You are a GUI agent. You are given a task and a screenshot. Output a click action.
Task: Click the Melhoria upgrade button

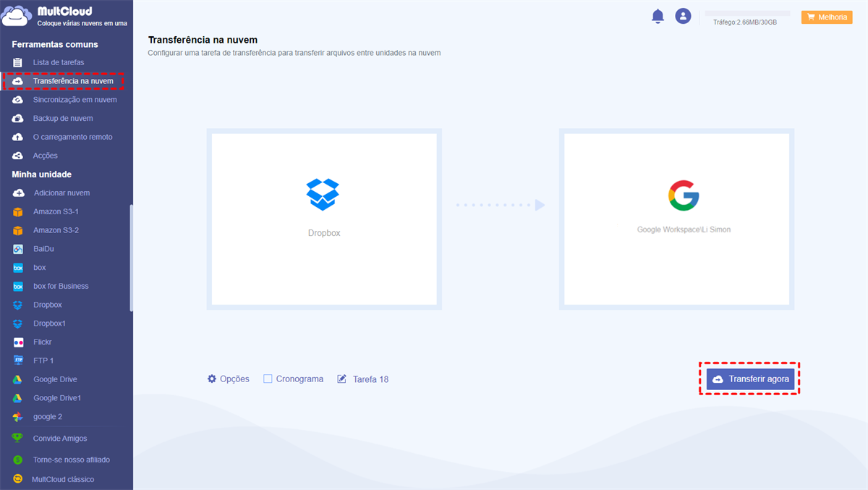point(827,17)
